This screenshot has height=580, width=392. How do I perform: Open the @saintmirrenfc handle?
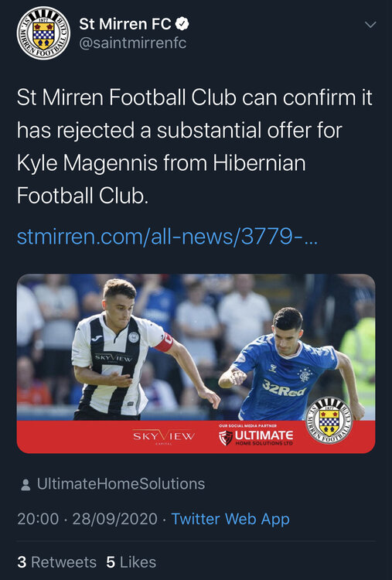(x=133, y=43)
